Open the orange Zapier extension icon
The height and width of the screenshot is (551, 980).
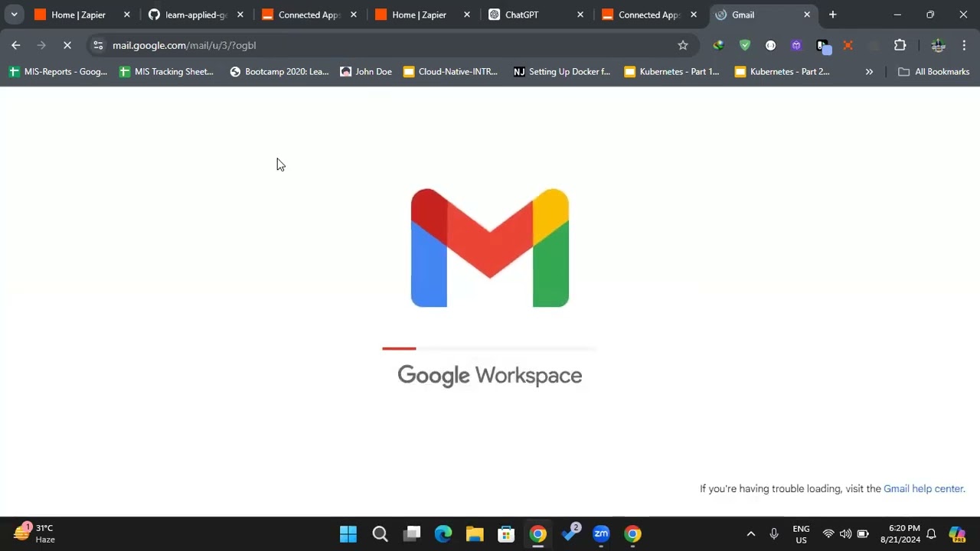(848, 45)
